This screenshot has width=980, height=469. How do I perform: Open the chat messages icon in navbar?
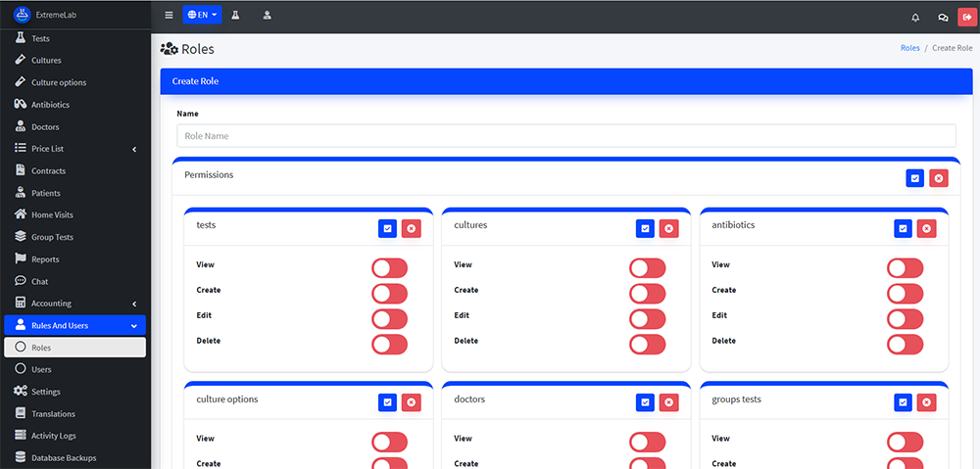tap(943, 17)
